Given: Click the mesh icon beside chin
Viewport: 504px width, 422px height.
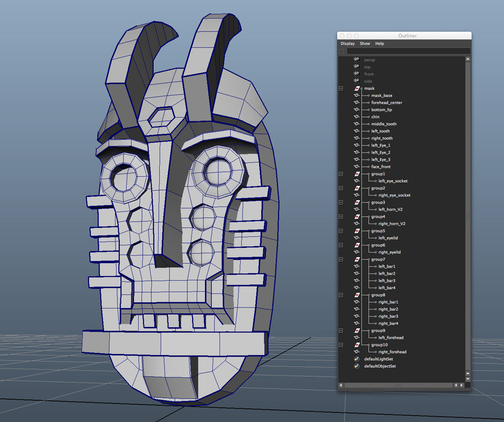Looking at the screenshot, I should pyautogui.click(x=356, y=117).
